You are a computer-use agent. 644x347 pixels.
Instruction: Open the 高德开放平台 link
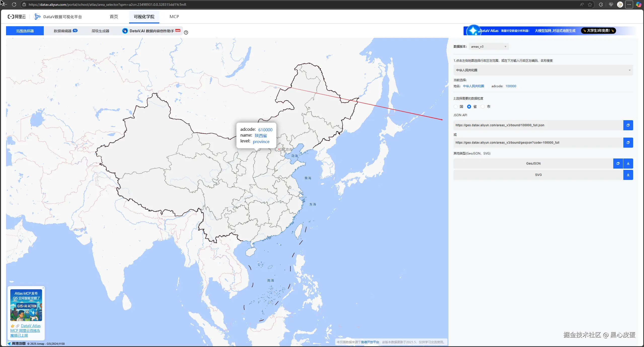pos(370,342)
